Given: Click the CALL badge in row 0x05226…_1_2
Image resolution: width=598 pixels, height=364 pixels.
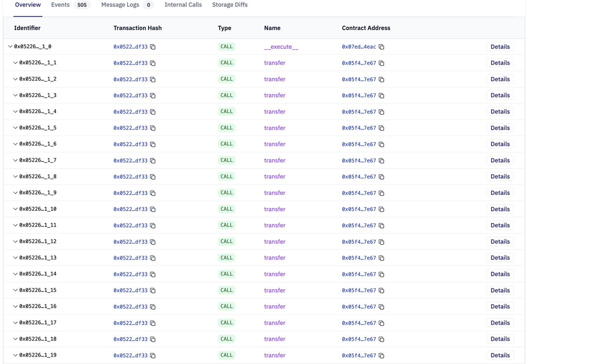Looking at the screenshot, I should coord(227,79).
